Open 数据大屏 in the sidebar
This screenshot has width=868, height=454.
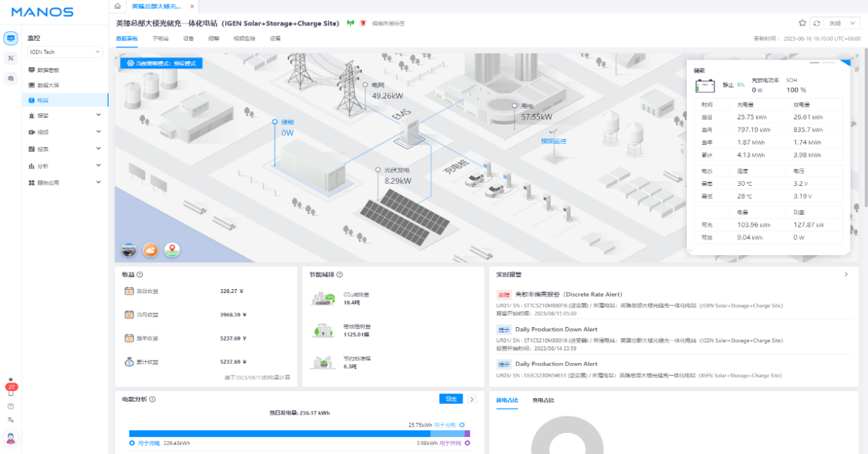point(48,85)
